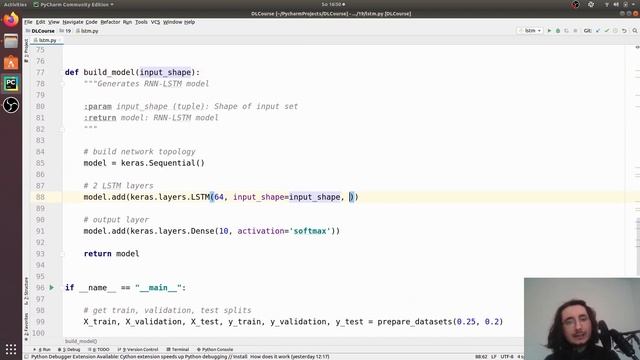
Task: Open the Help menu
Action: tap(189, 22)
